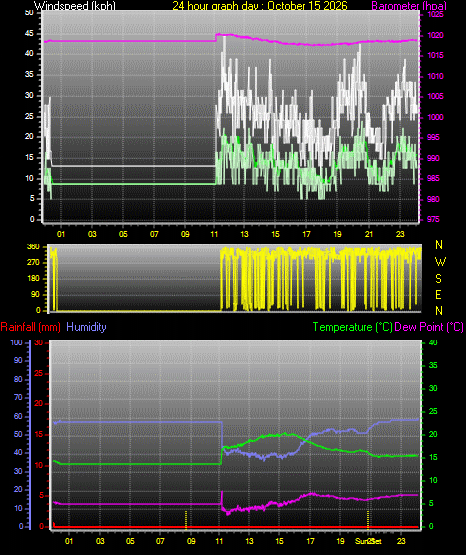
Task: Click the "1005" barometer axis value
Action: click(436, 96)
